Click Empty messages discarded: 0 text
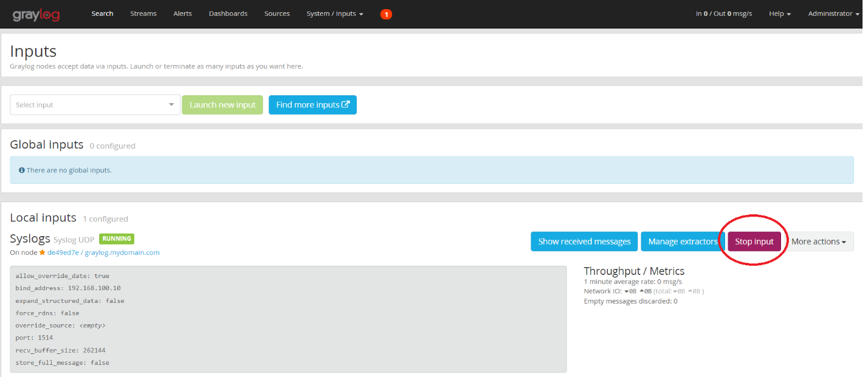Viewport: 868px width, 377px height. [630, 301]
